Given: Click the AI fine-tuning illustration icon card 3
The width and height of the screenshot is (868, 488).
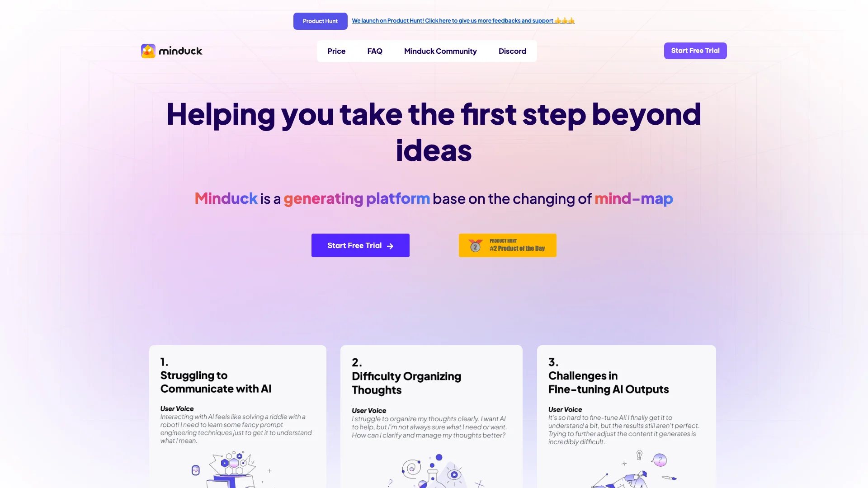Looking at the screenshot, I should pyautogui.click(x=625, y=471).
